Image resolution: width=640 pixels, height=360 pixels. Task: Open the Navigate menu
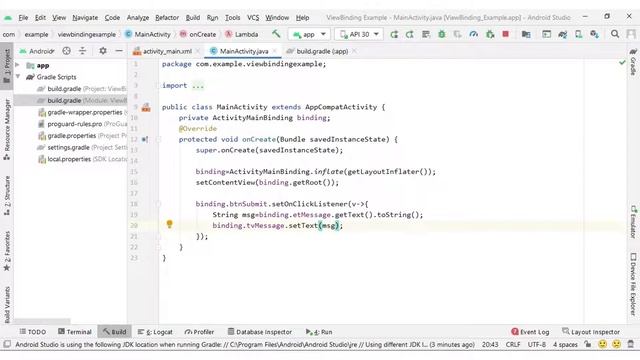pos(85,18)
